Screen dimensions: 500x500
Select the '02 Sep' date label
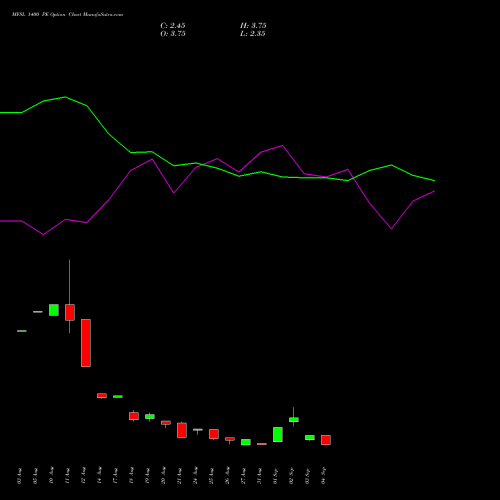(x=291, y=476)
